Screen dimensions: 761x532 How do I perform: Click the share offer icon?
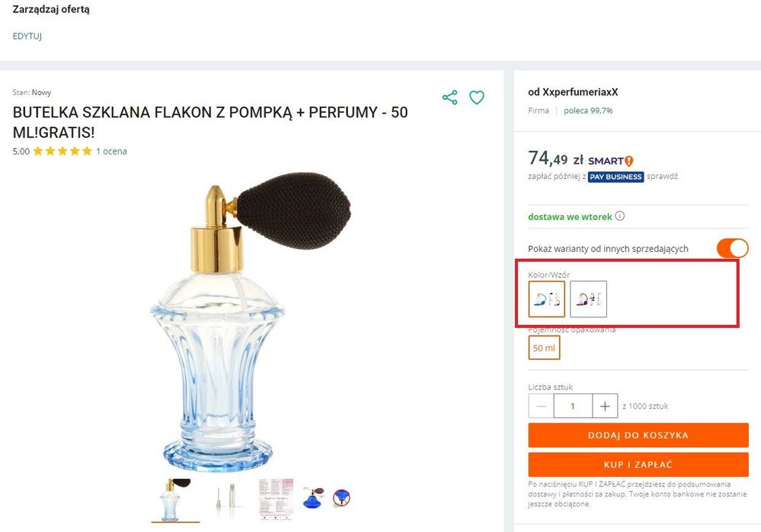[449, 97]
